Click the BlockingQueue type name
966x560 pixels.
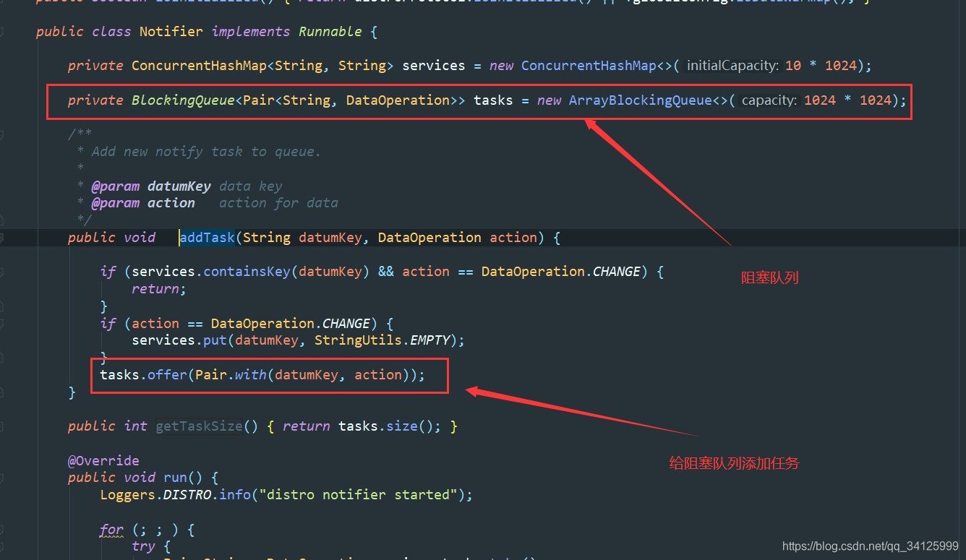(x=183, y=100)
